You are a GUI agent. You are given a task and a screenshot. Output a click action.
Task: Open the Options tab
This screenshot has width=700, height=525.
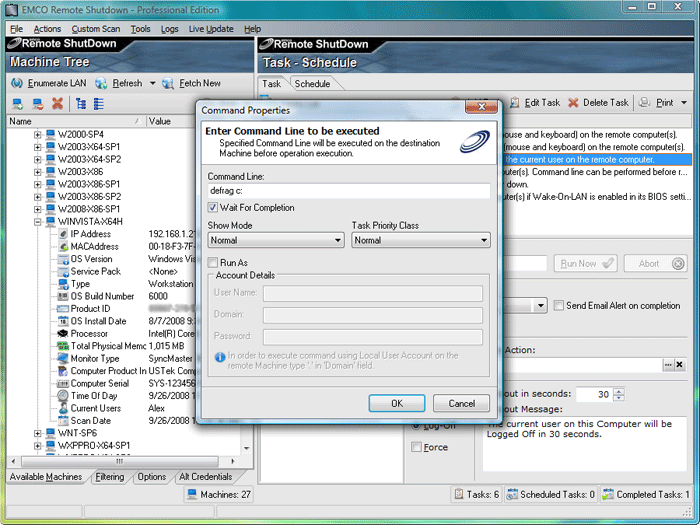[x=152, y=477]
